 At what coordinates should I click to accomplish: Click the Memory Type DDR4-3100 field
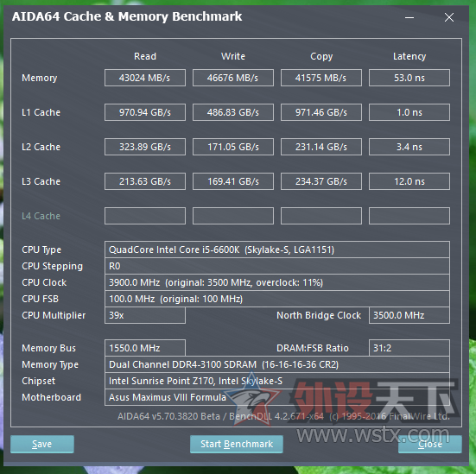tap(277, 364)
